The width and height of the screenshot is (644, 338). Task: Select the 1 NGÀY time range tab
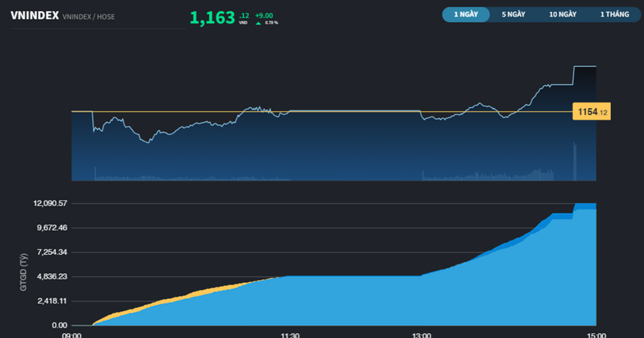pos(465,14)
